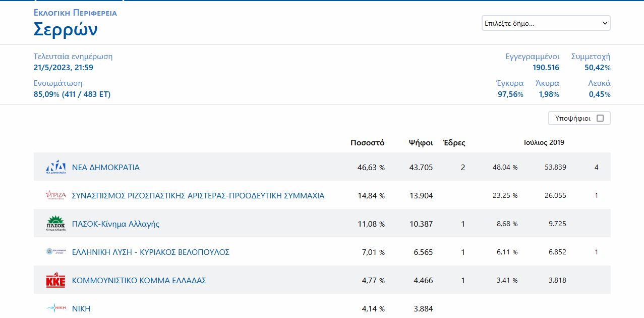Click the 48,04 % 2019 percentage
Screen dimensions: 644x318
click(505, 167)
